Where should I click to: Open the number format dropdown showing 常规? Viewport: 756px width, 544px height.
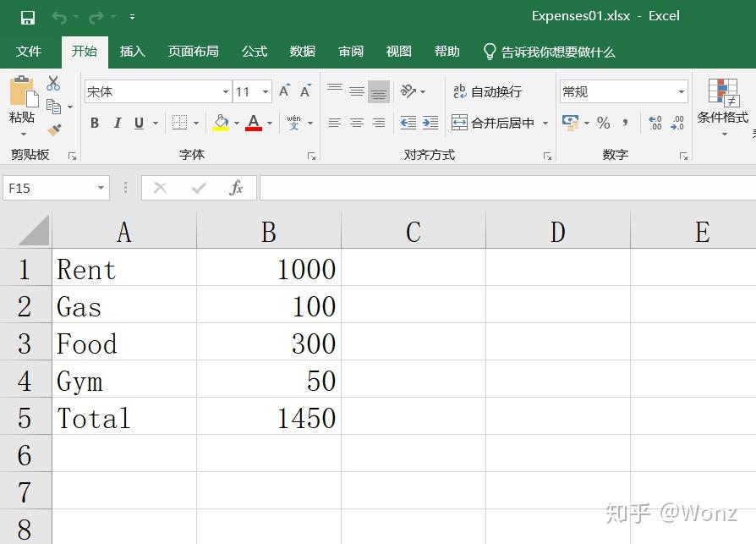coord(623,91)
